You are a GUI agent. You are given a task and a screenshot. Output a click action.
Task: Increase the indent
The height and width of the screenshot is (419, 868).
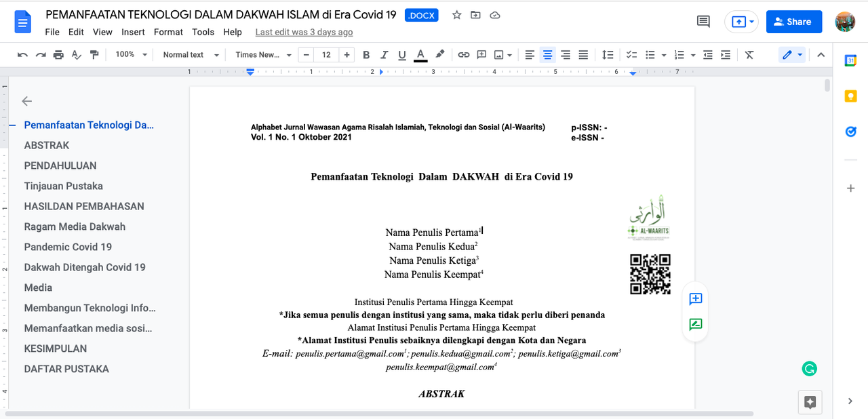[x=726, y=55]
